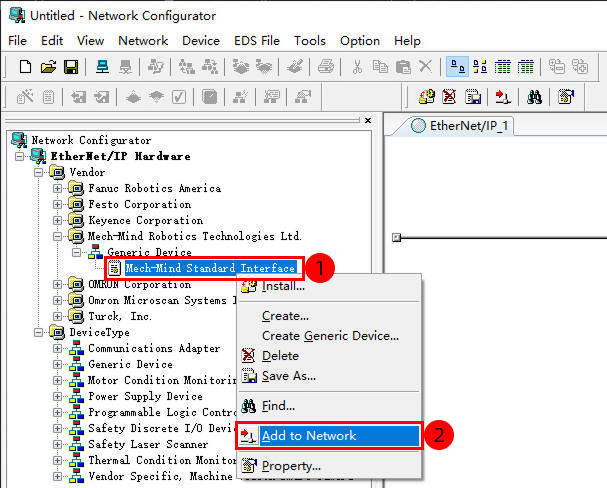Choose Property... from context menu
607x488 pixels.
329,466
